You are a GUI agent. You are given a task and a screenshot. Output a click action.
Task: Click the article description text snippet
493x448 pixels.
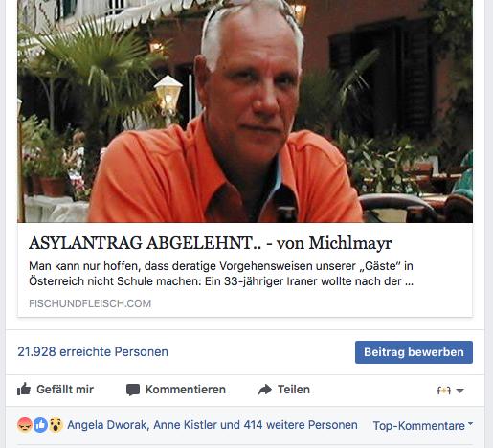coord(221,274)
